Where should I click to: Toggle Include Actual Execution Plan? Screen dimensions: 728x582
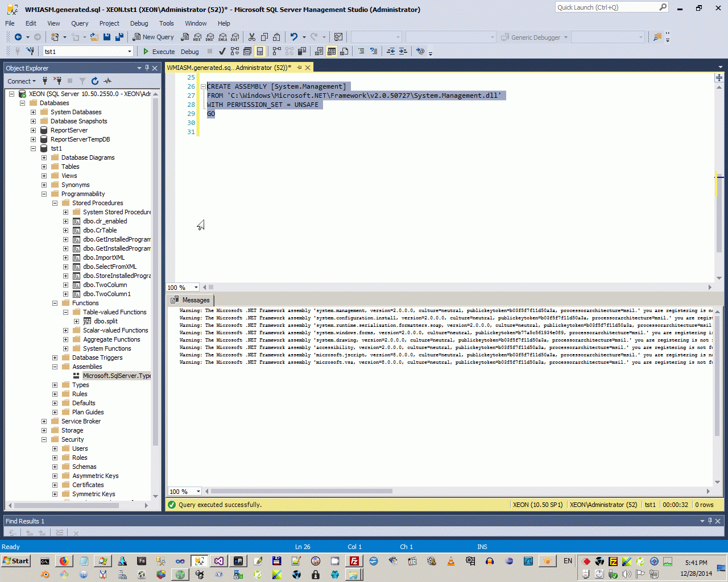coord(277,51)
